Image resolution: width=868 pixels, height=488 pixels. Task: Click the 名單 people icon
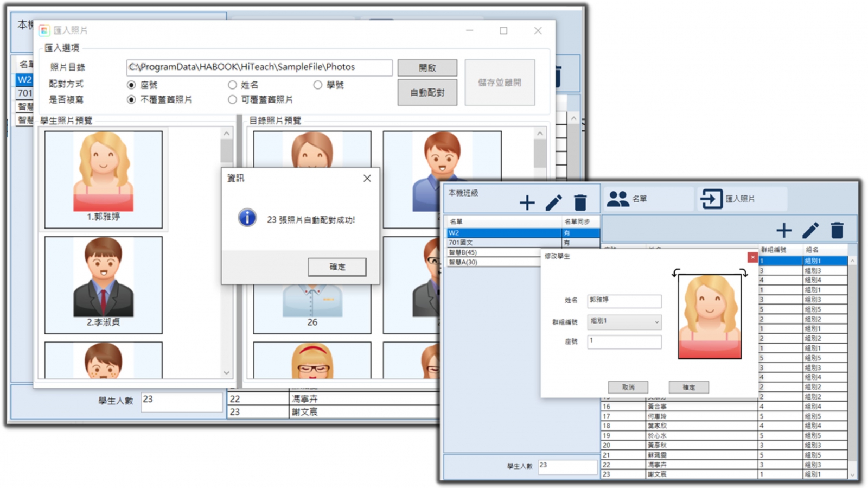click(617, 199)
